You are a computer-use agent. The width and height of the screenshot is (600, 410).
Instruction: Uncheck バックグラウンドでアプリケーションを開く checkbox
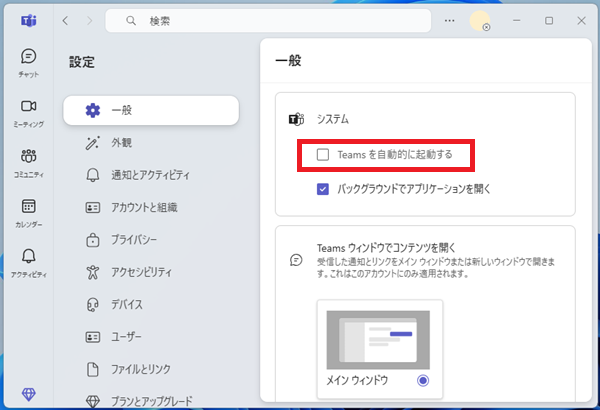point(323,189)
